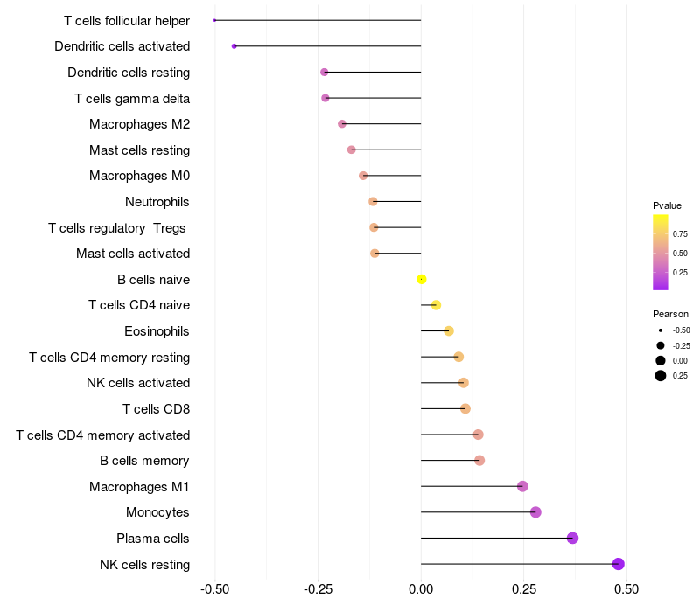Click the Pearson 0.00 legend circle
This screenshot has width=700, height=612.
(661, 360)
